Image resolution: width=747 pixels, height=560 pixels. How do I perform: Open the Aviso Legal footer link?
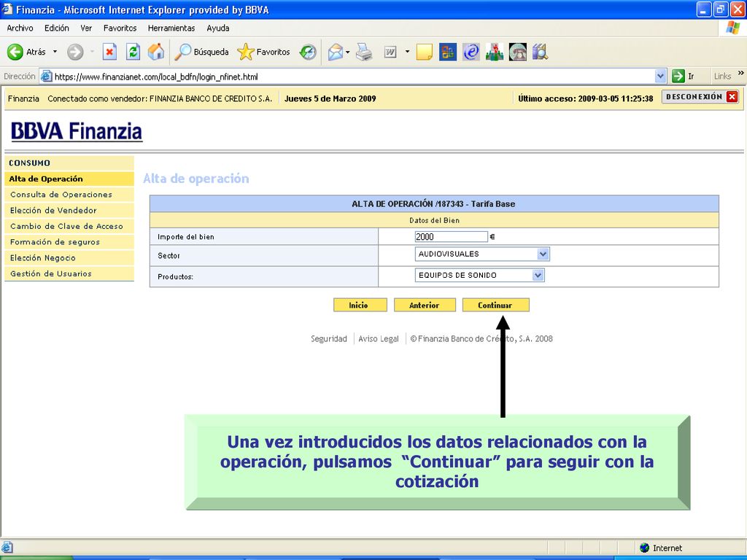tap(379, 339)
